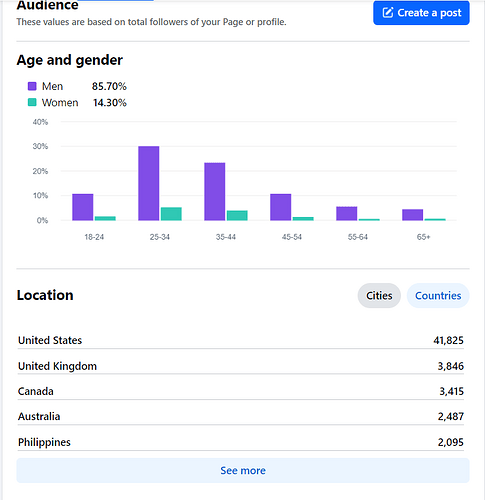
Task: Switch to the Countries location tab
Action: (x=438, y=296)
